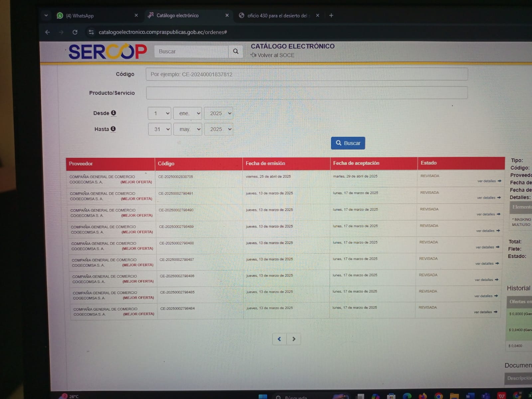This screenshot has height=399, width=532.
Task: Switch to the oficio 430 tab
Action: click(x=277, y=16)
